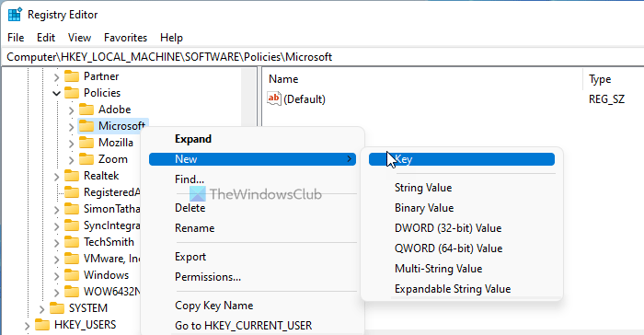Open the Edit menu
This screenshot has width=644, height=335.
[x=46, y=38]
